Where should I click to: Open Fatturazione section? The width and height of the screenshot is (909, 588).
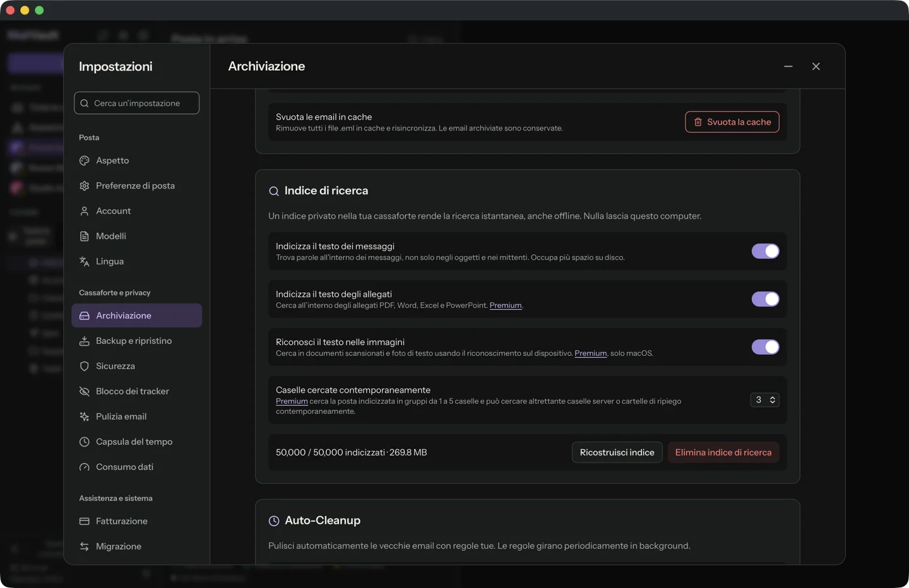(137, 522)
